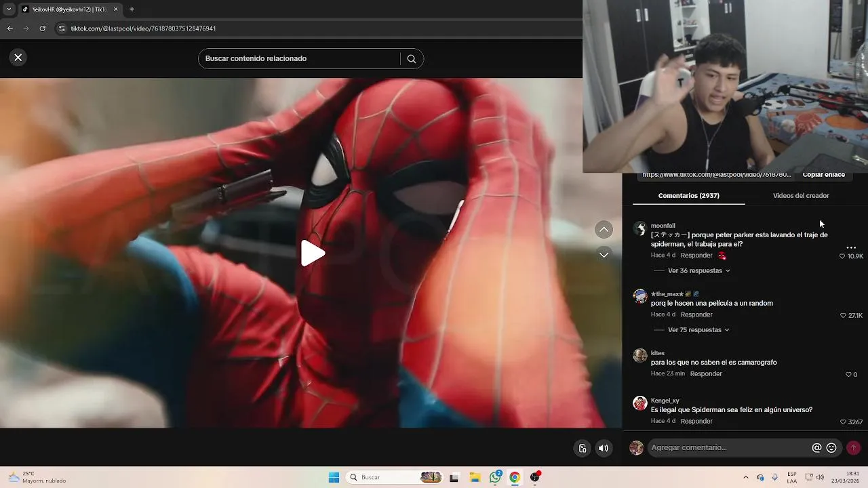Click the tiktok.com address bar URL
868x488 pixels.
point(143,28)
